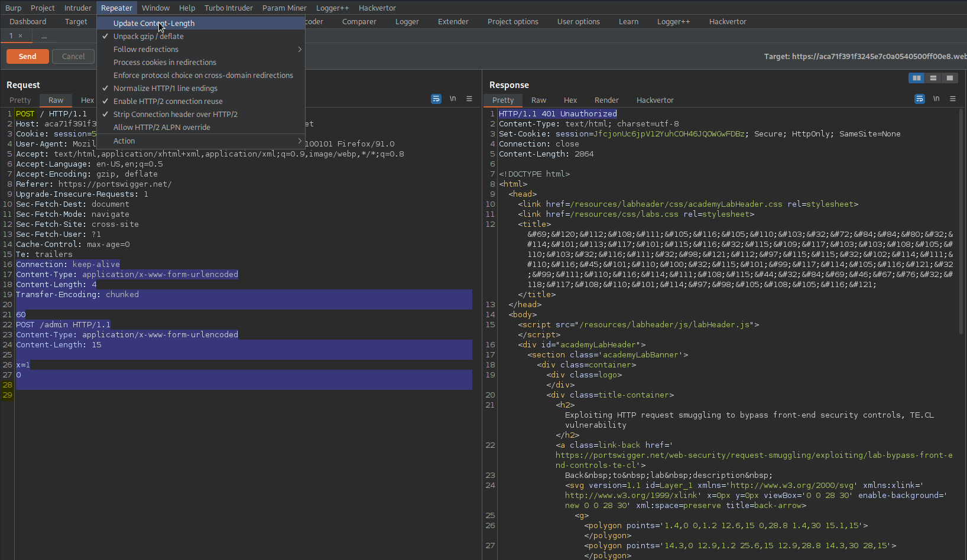967x560 pixels.
Task: Toggle Strip Connection header over HTTP/2
Action: (201, 115)
